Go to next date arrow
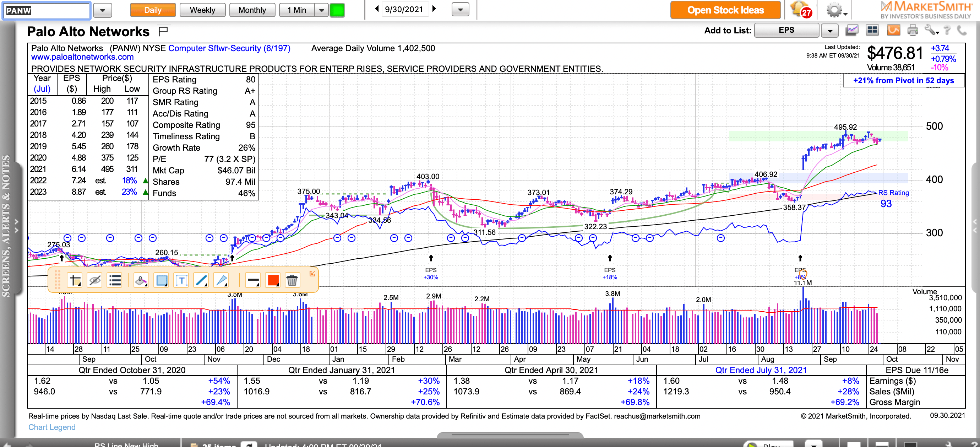 tap(434, 9)
